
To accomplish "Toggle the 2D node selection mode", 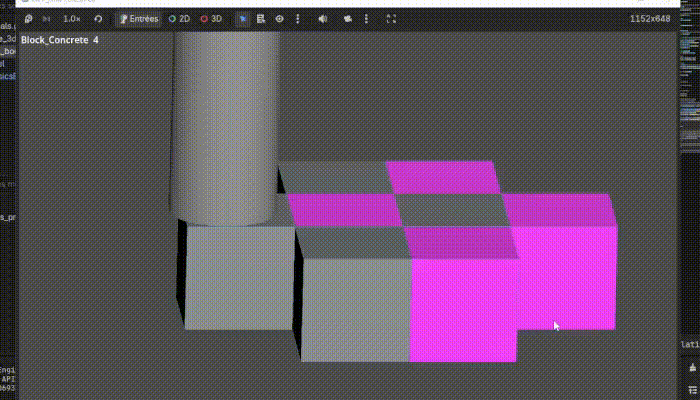I will coord(179,18).
